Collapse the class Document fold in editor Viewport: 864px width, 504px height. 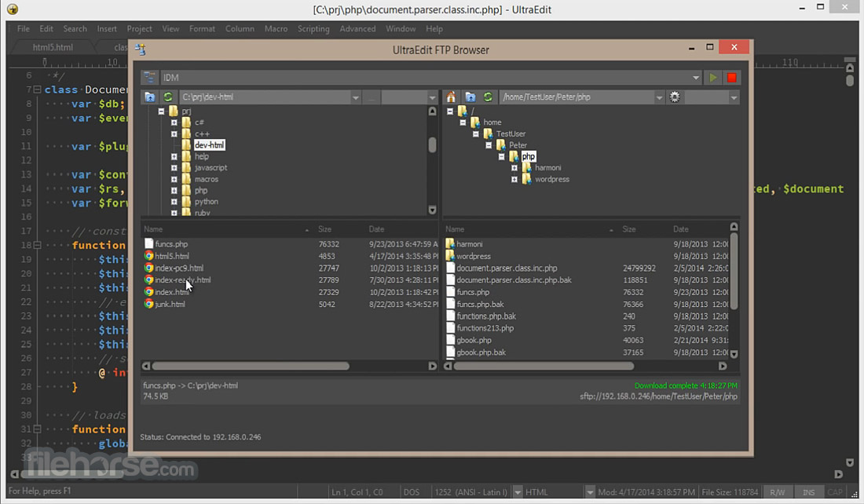tap(37, 89)
